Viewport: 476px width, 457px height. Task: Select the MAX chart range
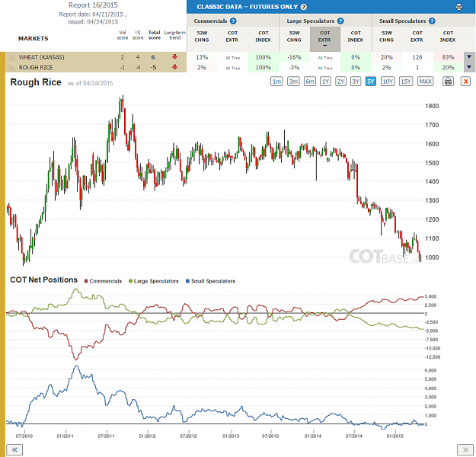point(425,81)
